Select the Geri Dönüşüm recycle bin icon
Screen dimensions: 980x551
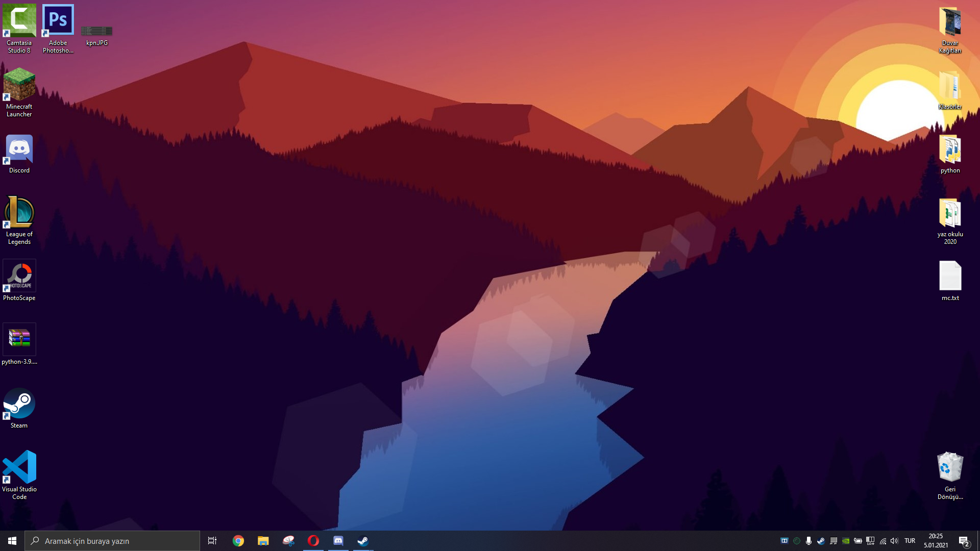(950, 475)
